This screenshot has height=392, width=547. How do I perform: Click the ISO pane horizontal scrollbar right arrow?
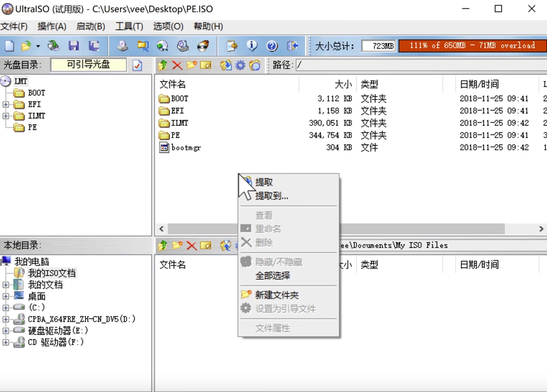[x=541, y=229]
